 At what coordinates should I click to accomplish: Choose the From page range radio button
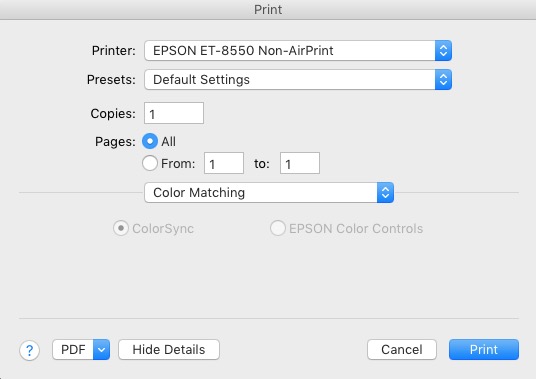click(x=150, y=163)
